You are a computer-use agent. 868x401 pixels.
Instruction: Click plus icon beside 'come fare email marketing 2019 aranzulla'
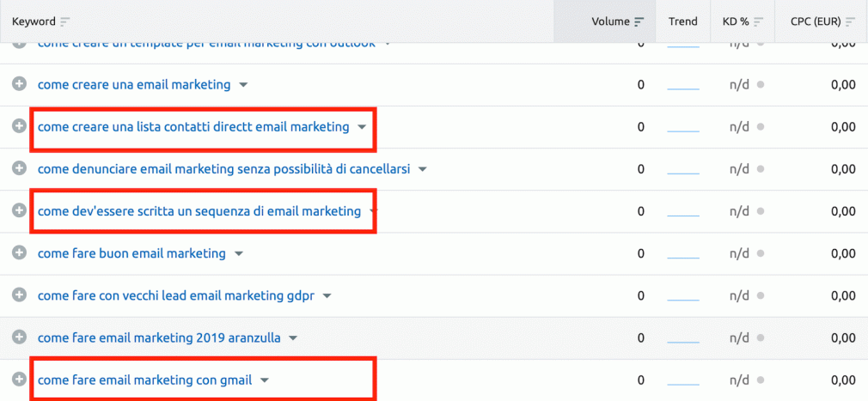pos(20,337)
